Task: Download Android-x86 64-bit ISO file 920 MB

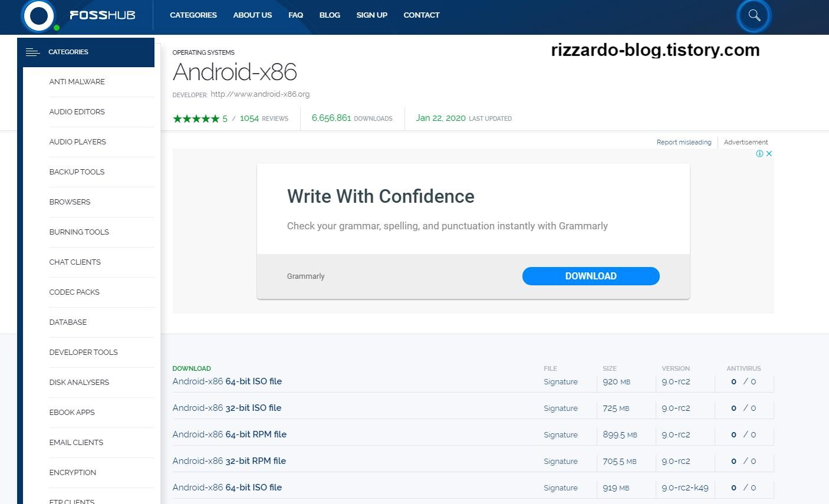Action: tap(227, 381)
